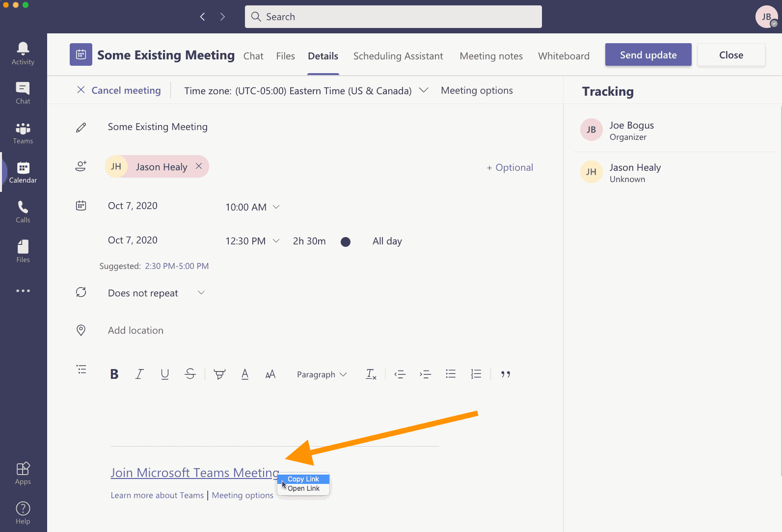Screen dimensions: 782x532
Task: Toggle underline formatting
Action: [x=165, y=374]
